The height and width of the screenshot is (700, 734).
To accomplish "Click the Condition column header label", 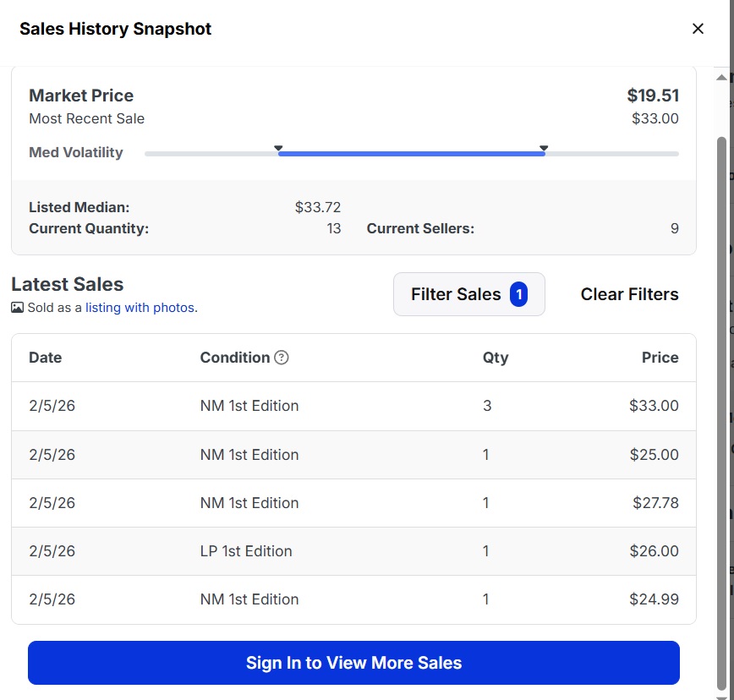I will 234,358.
